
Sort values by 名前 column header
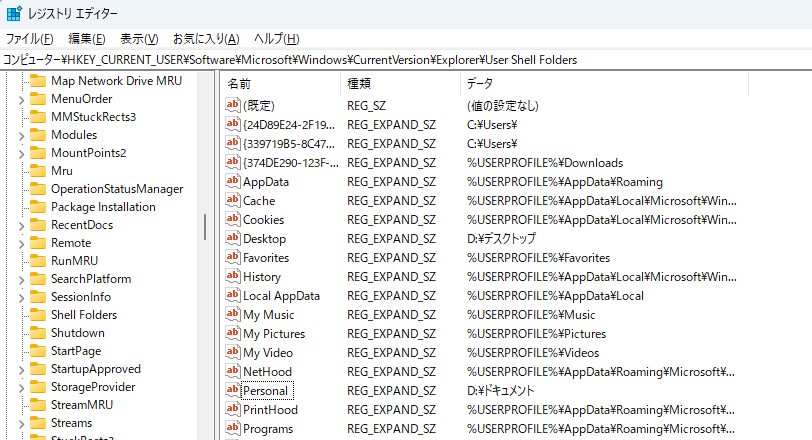pyautogui.click(x=281, y=84)
